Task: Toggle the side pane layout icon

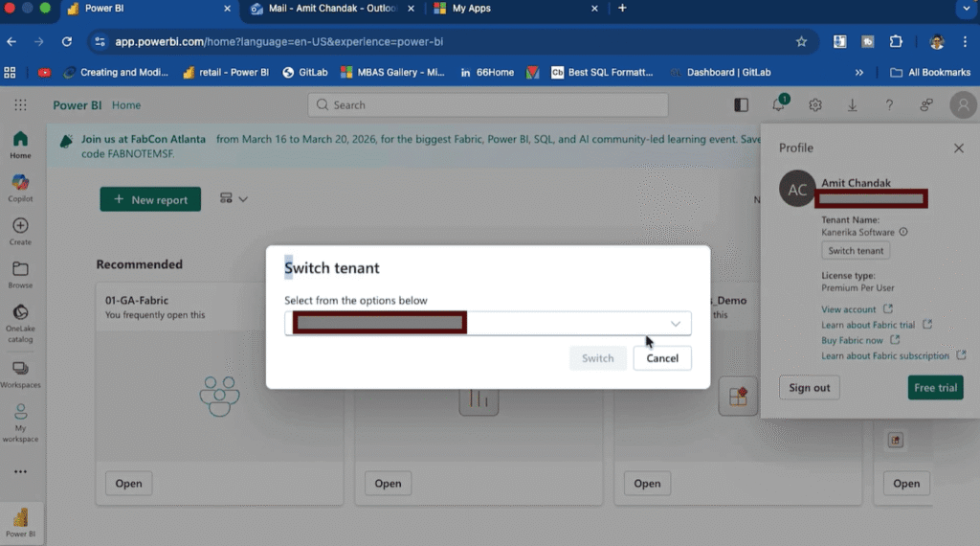Action: [x=742, y=105]
